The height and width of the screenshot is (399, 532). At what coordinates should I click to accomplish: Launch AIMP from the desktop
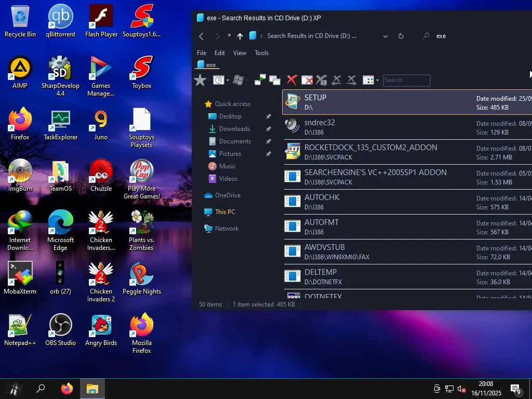[20, 73]
